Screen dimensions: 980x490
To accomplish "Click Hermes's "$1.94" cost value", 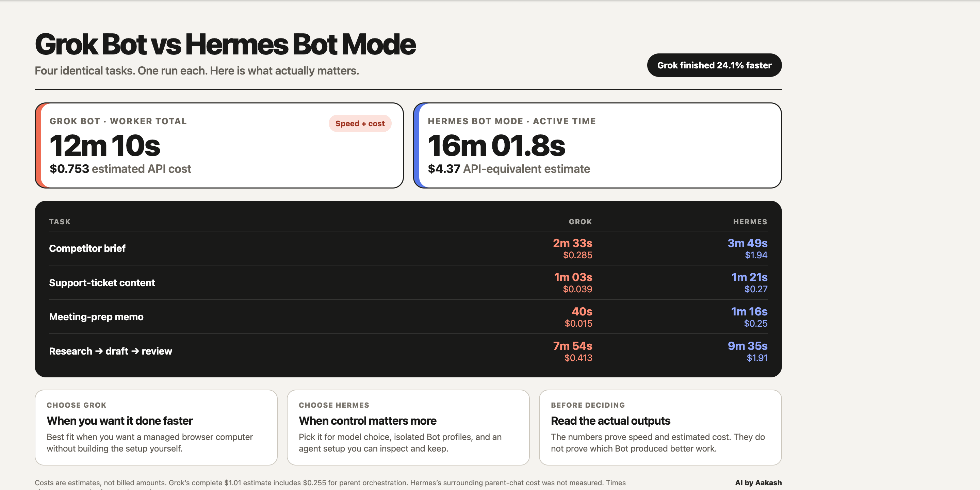I will (x=756, y=255).
